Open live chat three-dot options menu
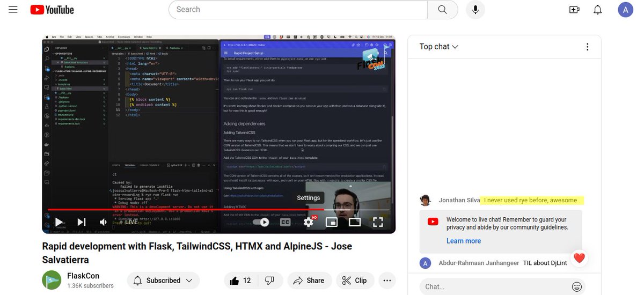Image resolution: width=644 pixels, height=295 pixels. [588, 47]
